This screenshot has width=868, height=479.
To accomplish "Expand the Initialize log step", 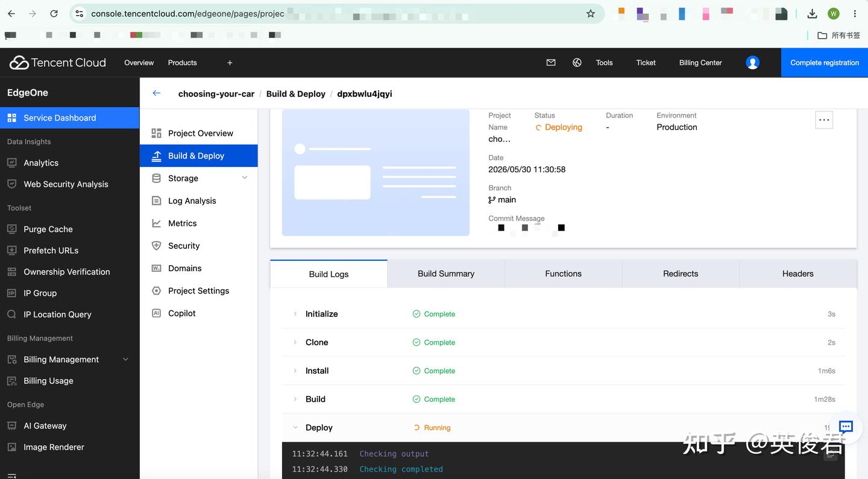I will [295, 314].
